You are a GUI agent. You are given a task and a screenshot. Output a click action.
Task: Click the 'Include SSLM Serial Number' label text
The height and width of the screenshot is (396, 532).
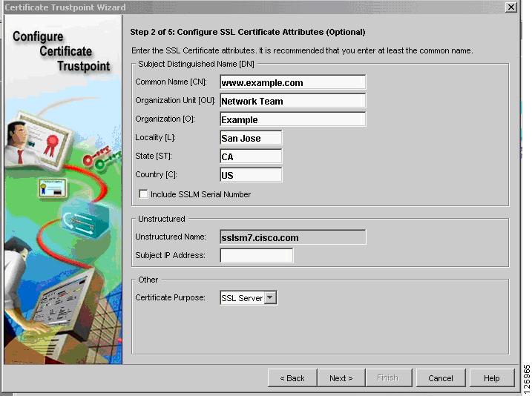click(x=201, y=194)
